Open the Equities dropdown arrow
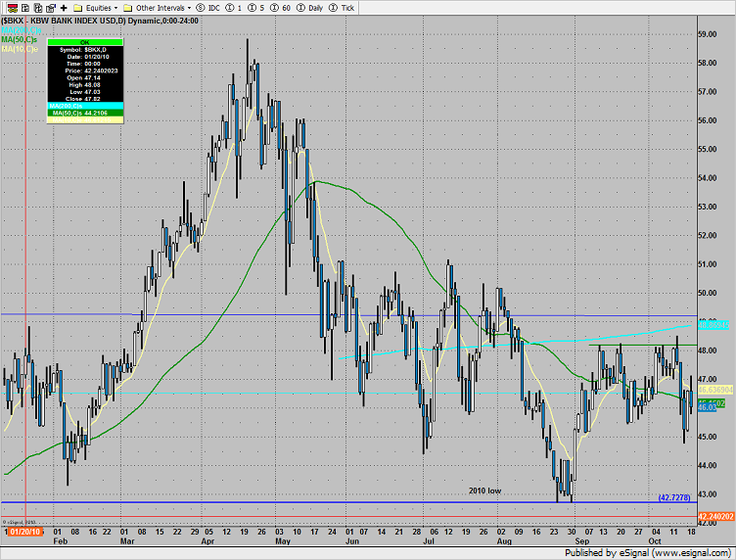Viewport: 736px width, 560px height. point(115,6)
